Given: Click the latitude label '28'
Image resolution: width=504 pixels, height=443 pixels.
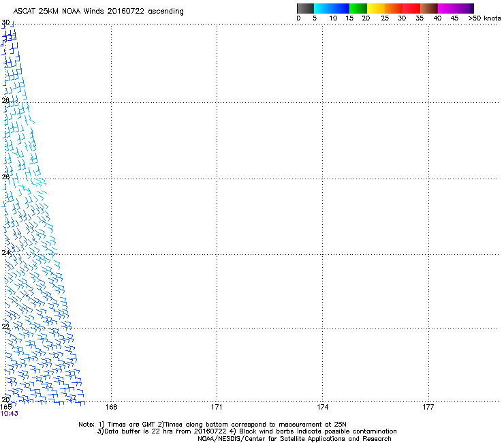Looking at the screenshot, I should click(5, 100).
